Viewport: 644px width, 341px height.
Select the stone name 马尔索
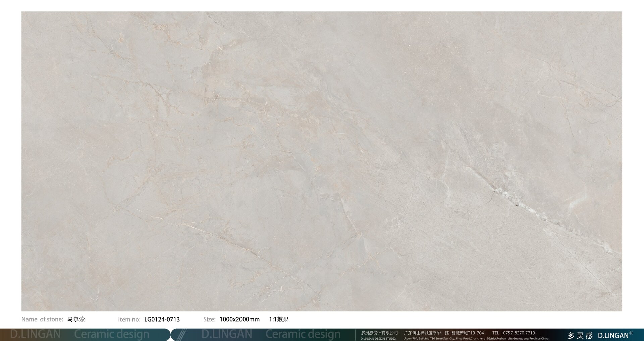coord(76,319)
